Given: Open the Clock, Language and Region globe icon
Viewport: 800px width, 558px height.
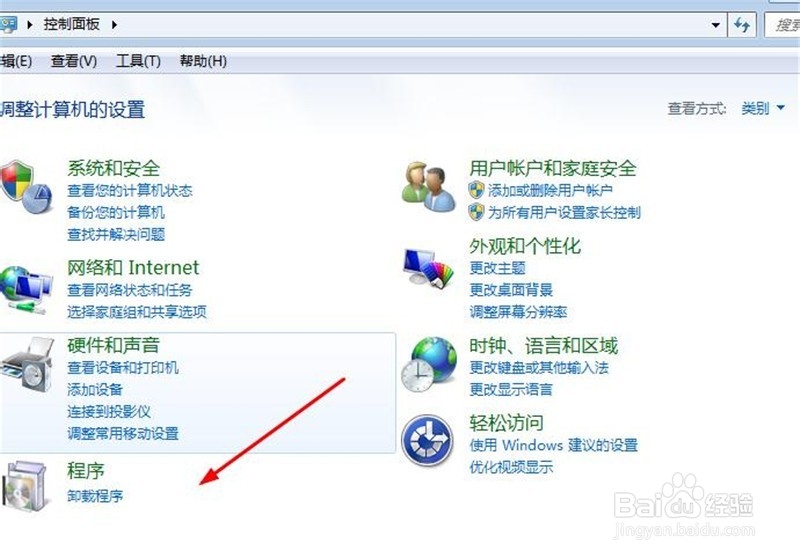Looking at the screenshot, I should point(429,364).
